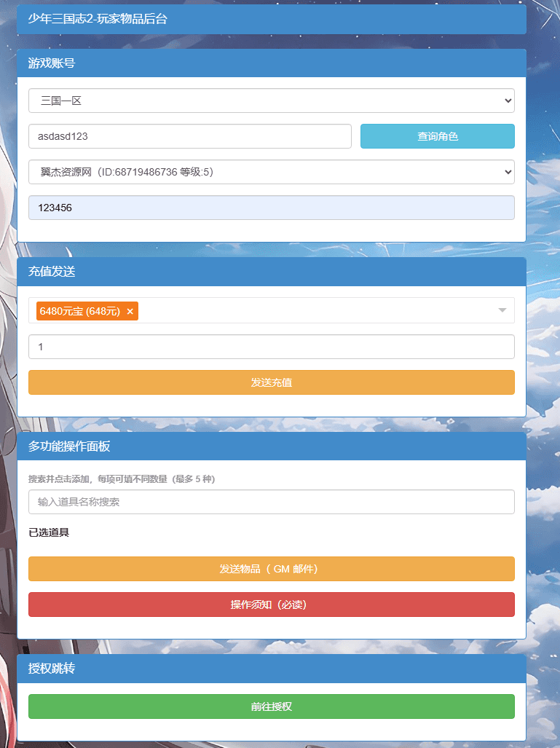The width and height of the screenshot is (560, 748).
Task: Click the 多功能操作面板 panel header
Action: (x=272, y=446)
